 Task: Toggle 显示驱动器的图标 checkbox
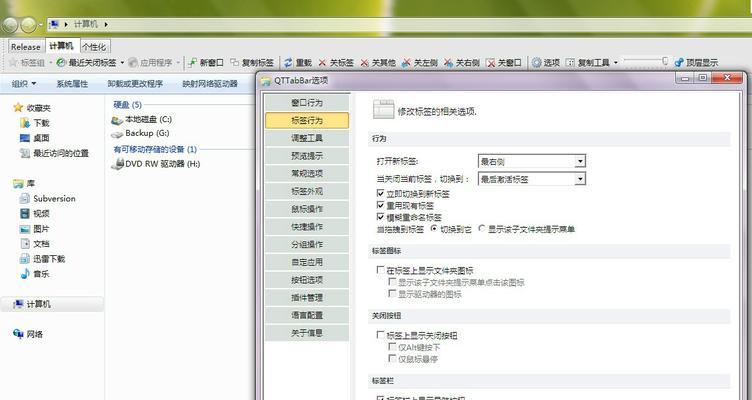(392, 294)
